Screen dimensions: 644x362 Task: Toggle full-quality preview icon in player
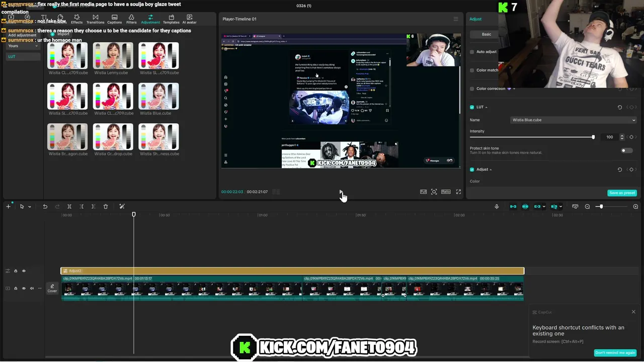tap(423, 192)
